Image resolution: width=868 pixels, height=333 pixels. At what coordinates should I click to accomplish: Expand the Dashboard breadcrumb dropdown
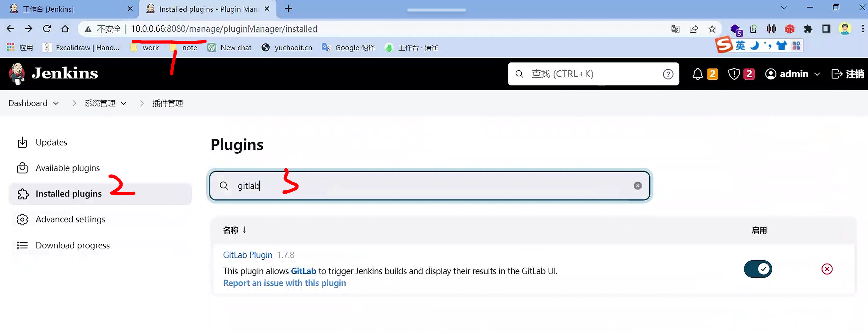(56, 103)
